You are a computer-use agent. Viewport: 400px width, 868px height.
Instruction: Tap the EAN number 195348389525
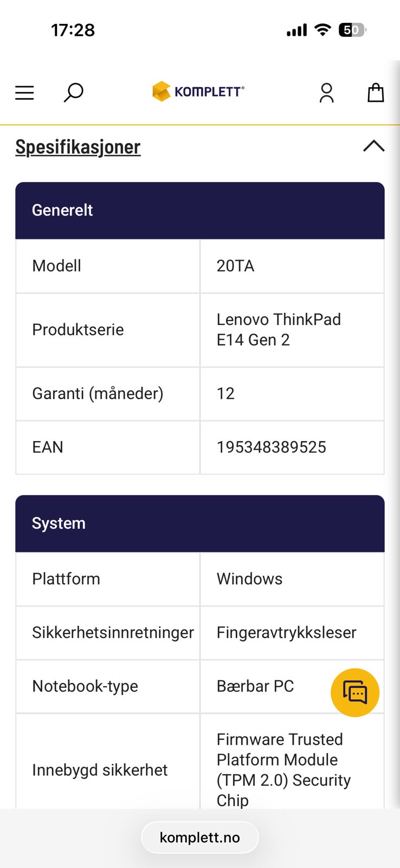272,447
